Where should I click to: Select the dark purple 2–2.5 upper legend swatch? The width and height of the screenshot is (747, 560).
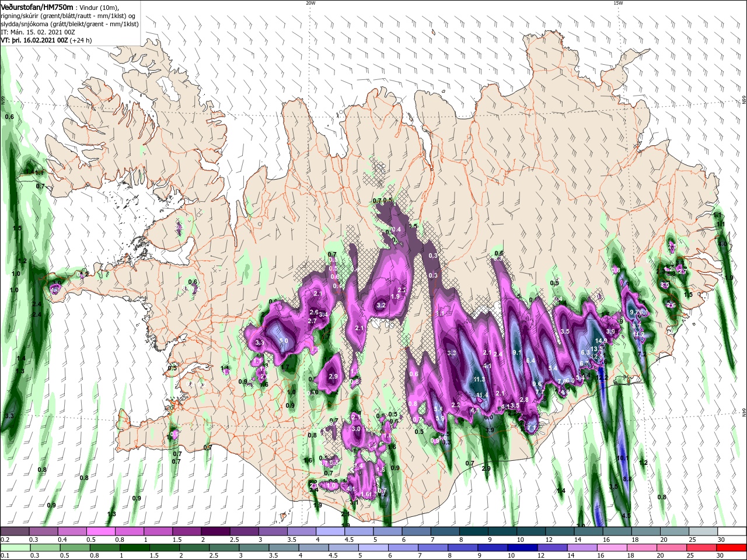coord(215,531)
